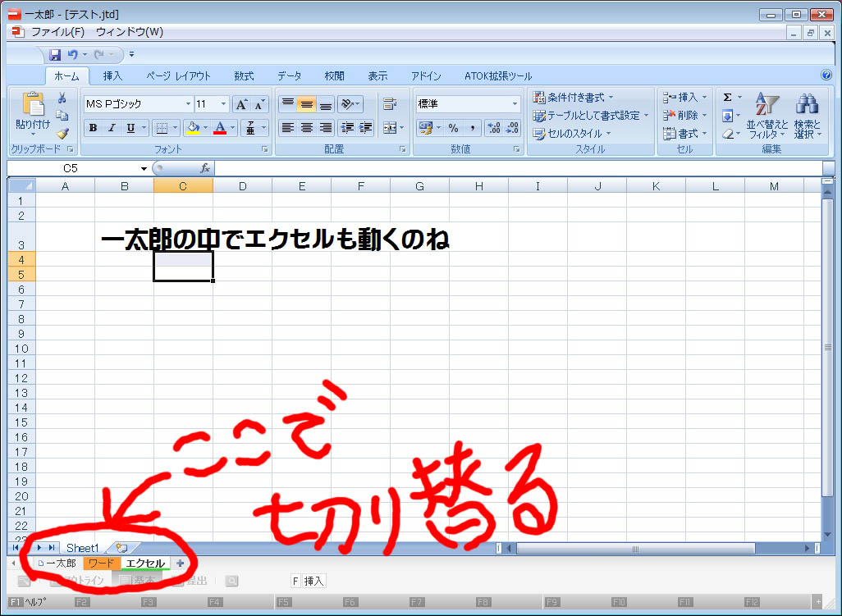Click AutoSum sigma icon

tap(728, 98)
